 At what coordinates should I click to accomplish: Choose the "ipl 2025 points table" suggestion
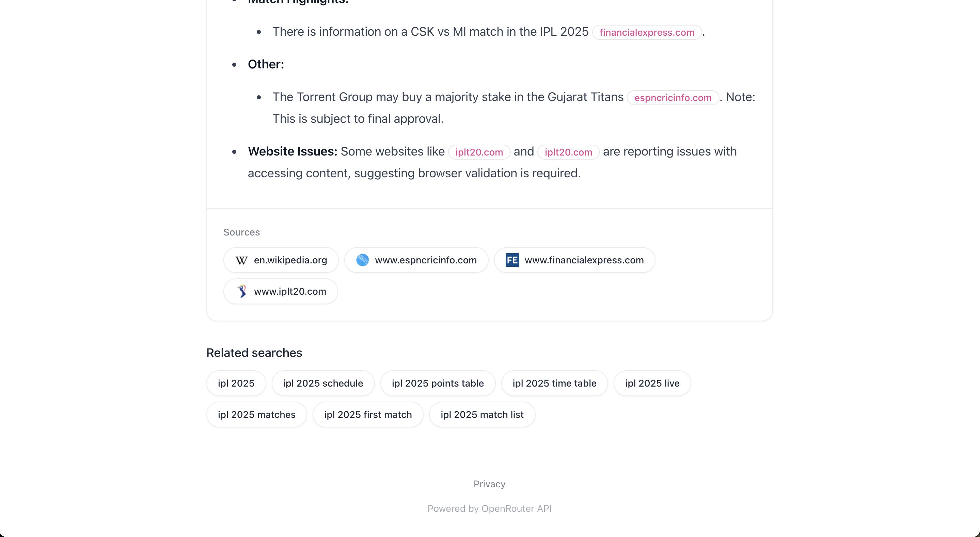[438, 384]
